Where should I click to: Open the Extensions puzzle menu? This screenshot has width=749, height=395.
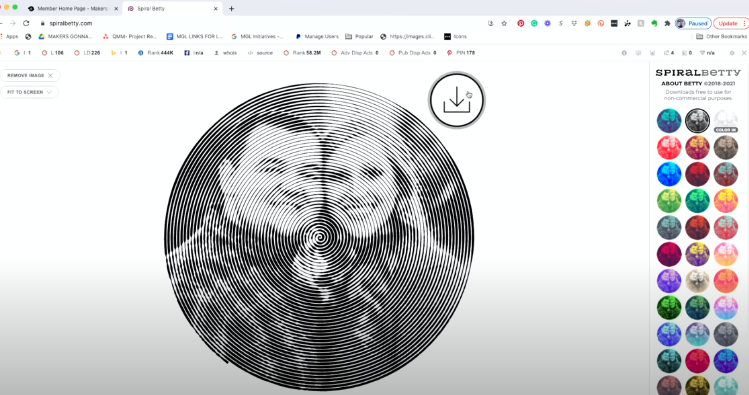[667, 23]
